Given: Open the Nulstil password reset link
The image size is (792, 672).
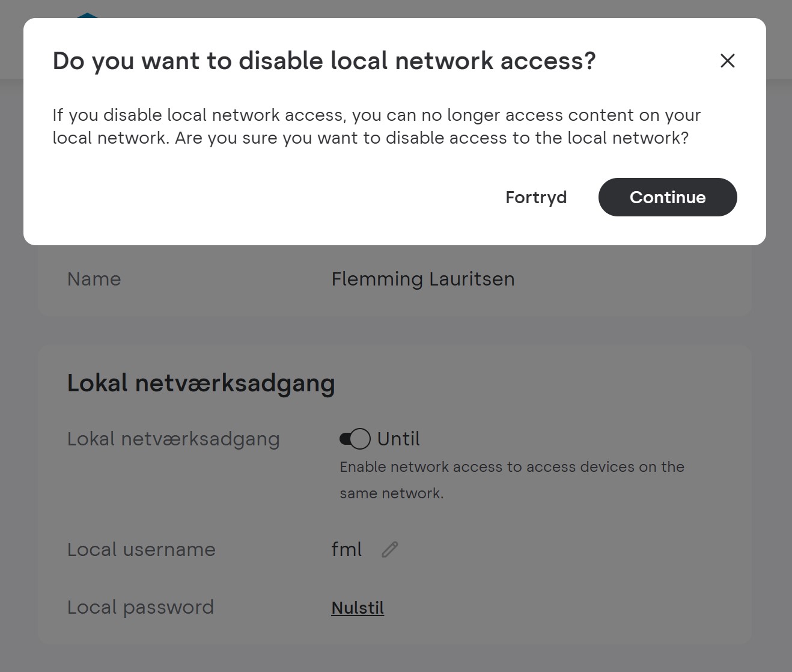Looking at the screenshot, I should [358, 608].
